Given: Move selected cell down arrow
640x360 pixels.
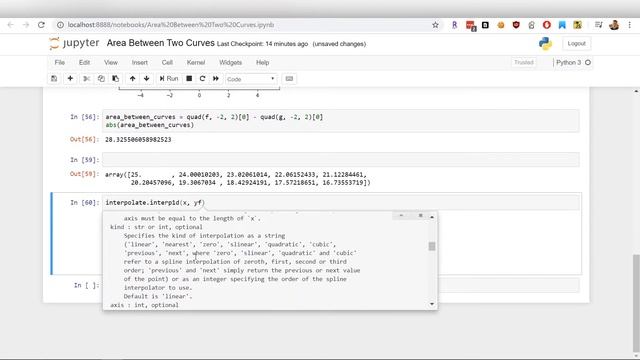Looking at the screenshot, I should tap(147, 79).
